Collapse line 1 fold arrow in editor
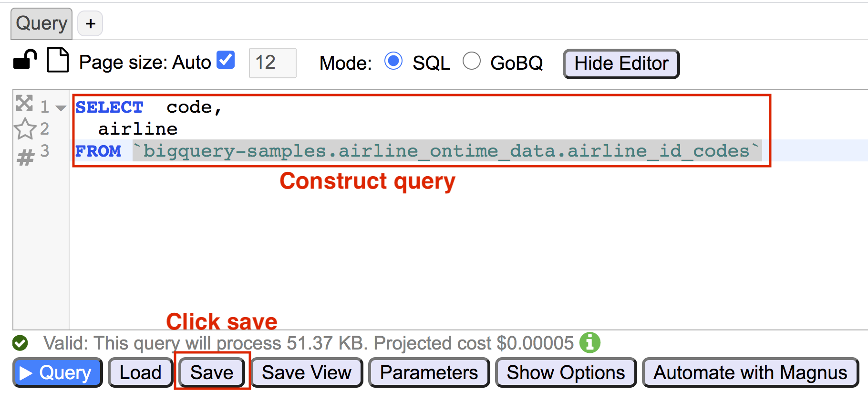868x403 pixels. [61, 108]
